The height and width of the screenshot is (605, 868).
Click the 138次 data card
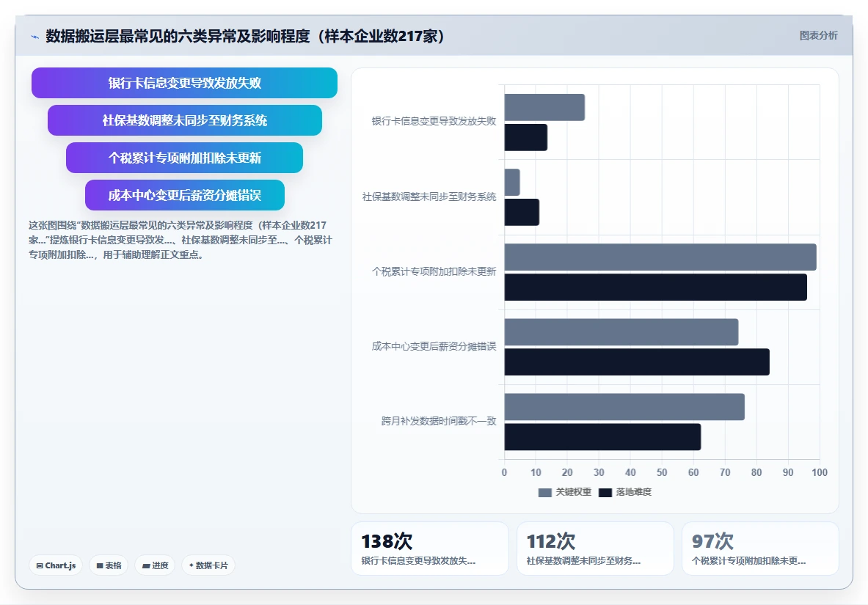click(x=429, y=549)
